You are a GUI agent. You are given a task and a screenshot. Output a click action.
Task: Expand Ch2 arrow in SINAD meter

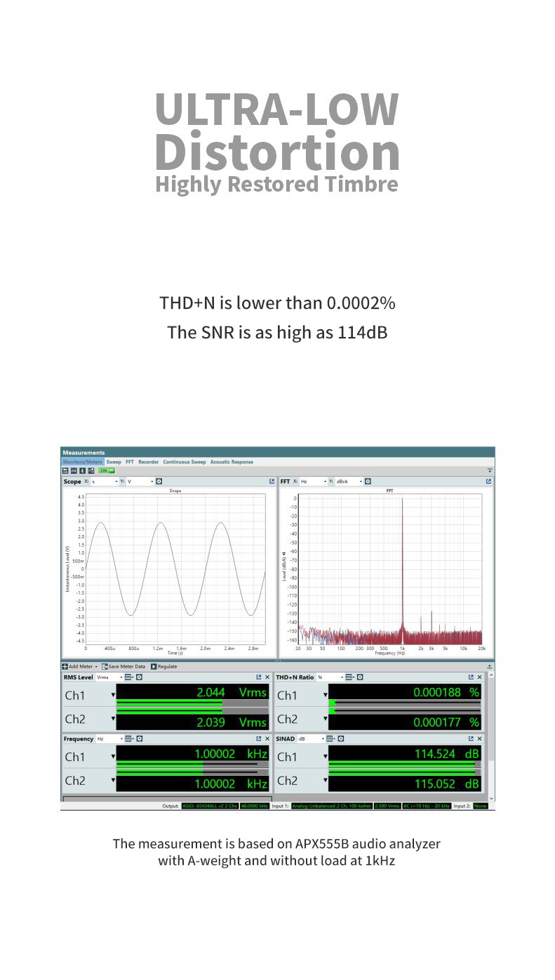coord(325,781)
